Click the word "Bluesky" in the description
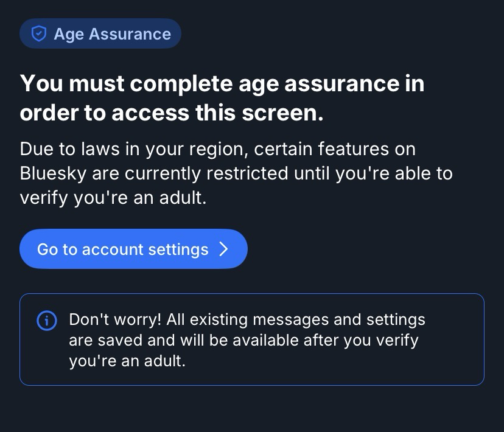The height and width of the screenshot is (432, 504). 53,173
